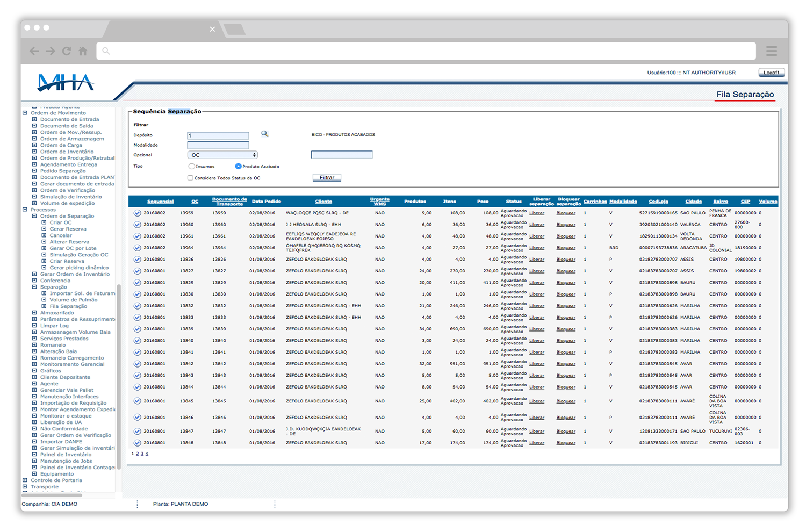The width and height of the screenshot is (806, 532).
Task: Open Gerar picking dinâmico in the sidebar
Action: (x=79, y=268)
